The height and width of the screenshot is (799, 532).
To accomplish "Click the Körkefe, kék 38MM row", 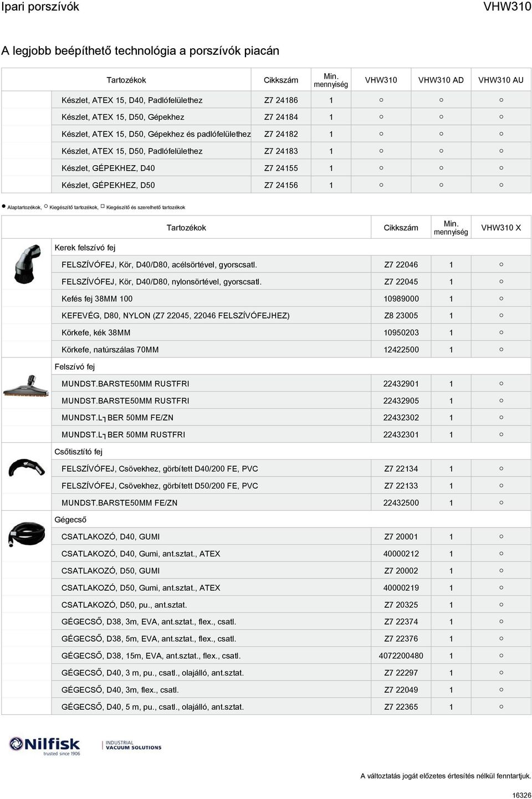I will 96,333.
